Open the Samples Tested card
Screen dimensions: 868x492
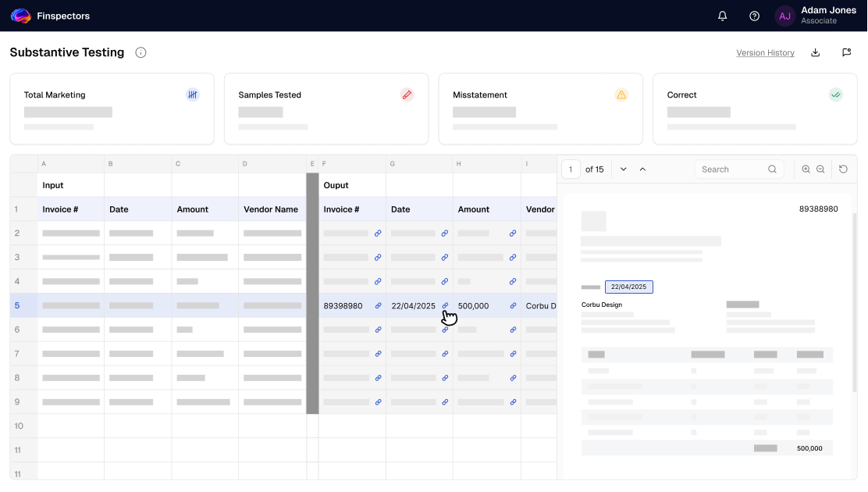click(x=326, y=109)
